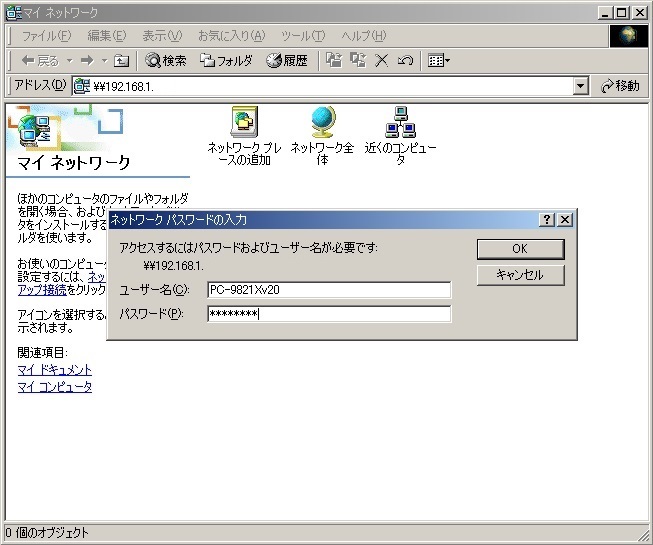
Task: Toggle the フォルダ folders pane button
Action: tap(226, 61)
